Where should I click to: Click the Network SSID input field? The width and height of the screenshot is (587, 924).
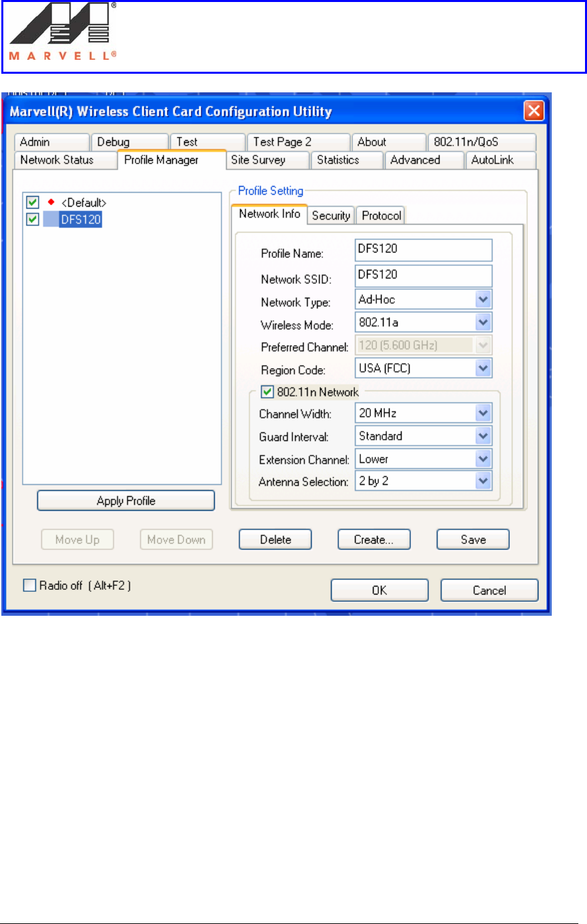pyautogui.click(x=424, y=276)
